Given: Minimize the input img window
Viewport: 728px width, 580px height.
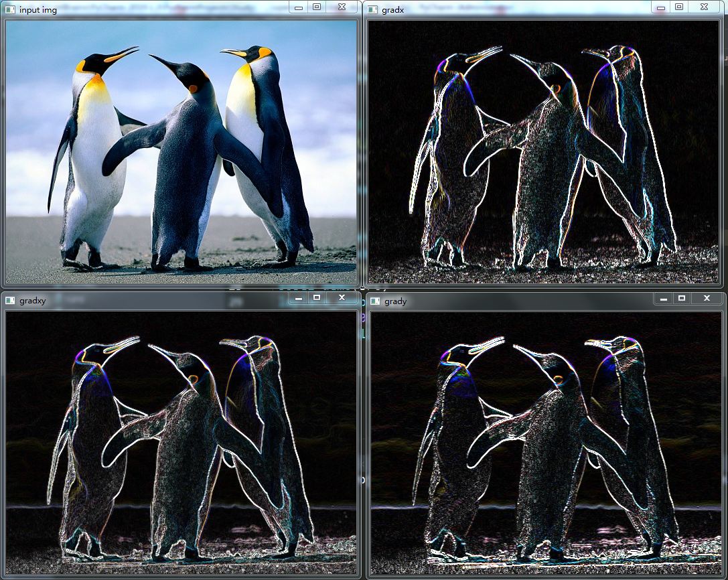Looking at the screenshot, I should click(x=299, y=7).
